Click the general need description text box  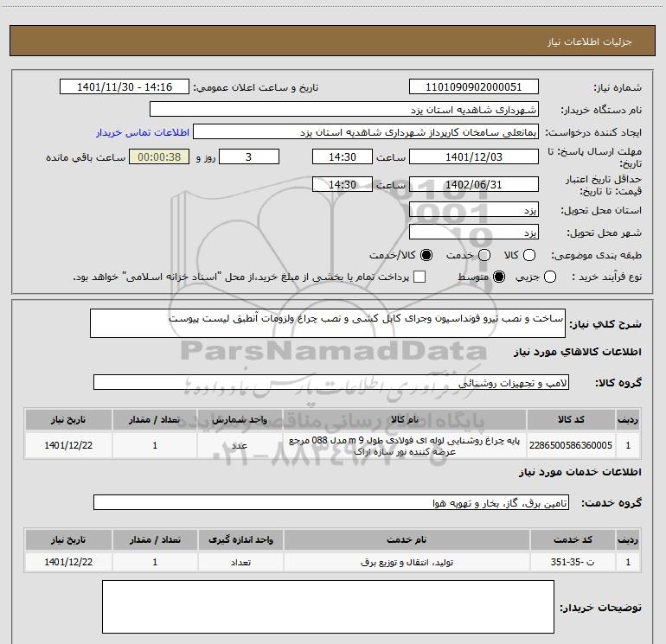(x=328, y=323)
